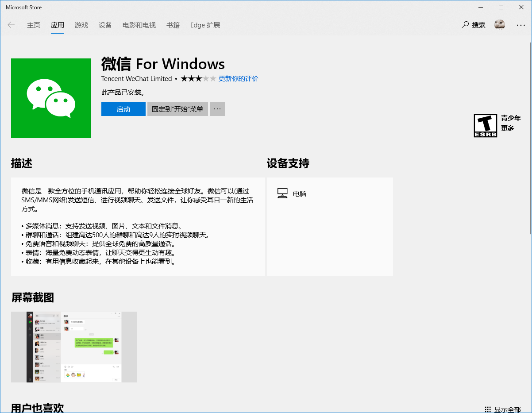Screen dimensions: 532x413
Task: Open the 游戏 tab
Action: click(81, 25)
